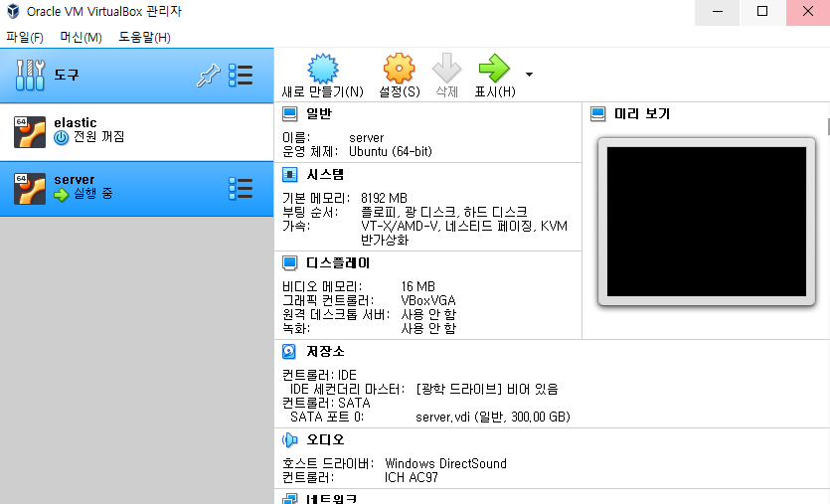Click the 16 MB video memory value
830x504 pixels.
418,287
